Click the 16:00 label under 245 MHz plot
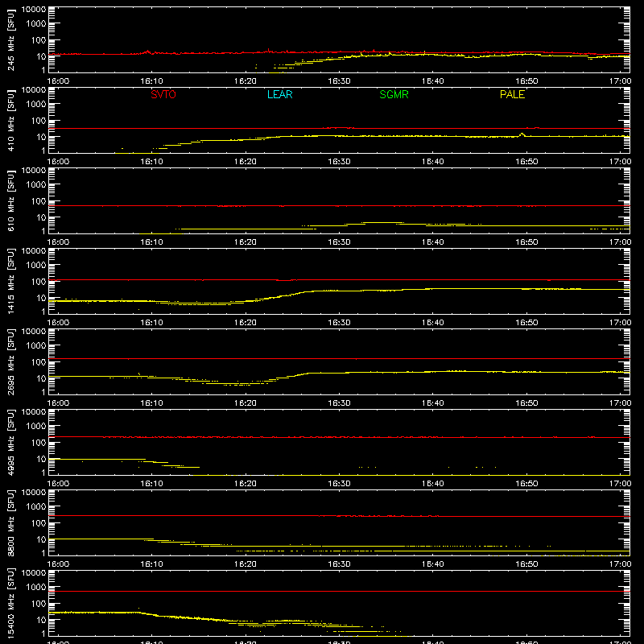This screenshot has width=644, height=644. pyautogui.click(x=58, y=81)
